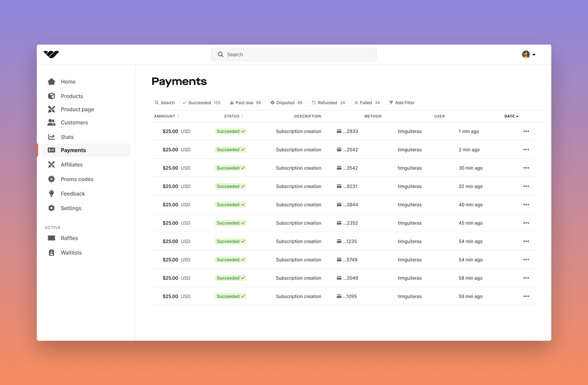Click the Feedback lightbulb icon
Image resolution: width=588 pixels, height=385 pixels.
(52, 193)
